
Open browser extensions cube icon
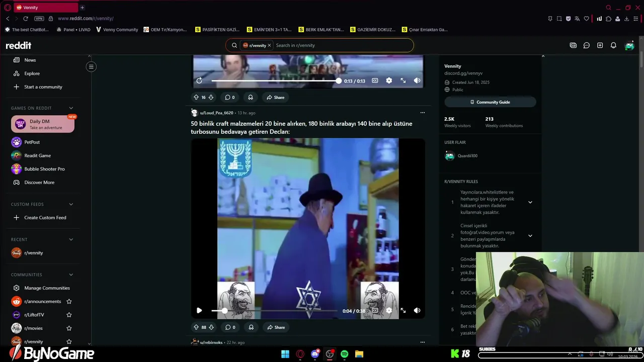pos(608,19)
